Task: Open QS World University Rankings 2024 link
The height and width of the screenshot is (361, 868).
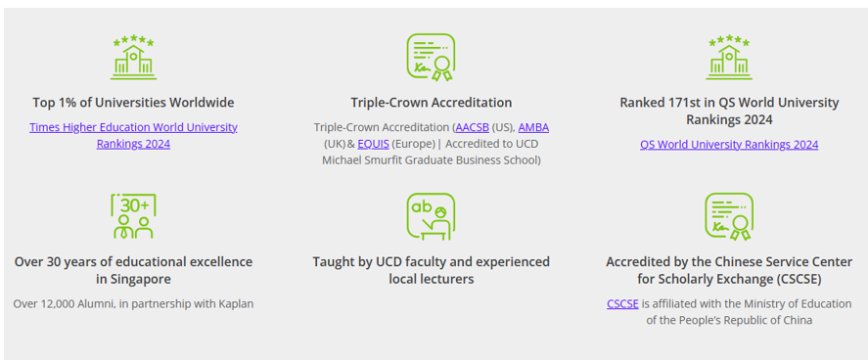Action: [729, 145]
